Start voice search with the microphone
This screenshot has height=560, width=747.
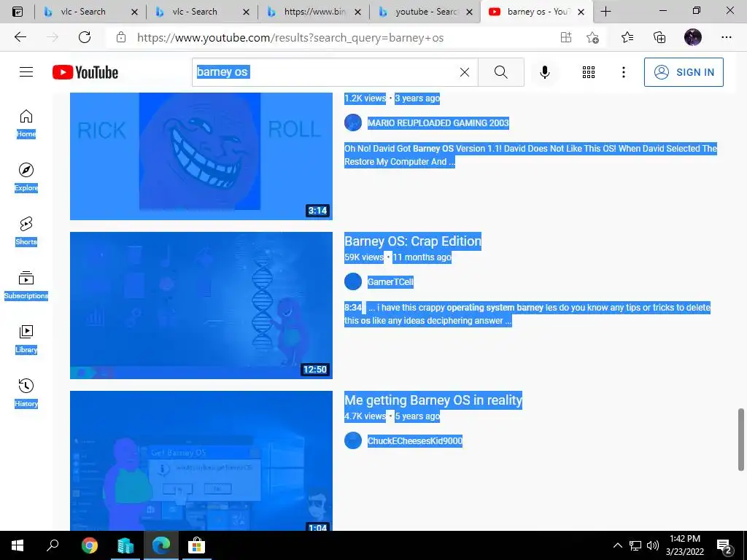tap(544, 72)
